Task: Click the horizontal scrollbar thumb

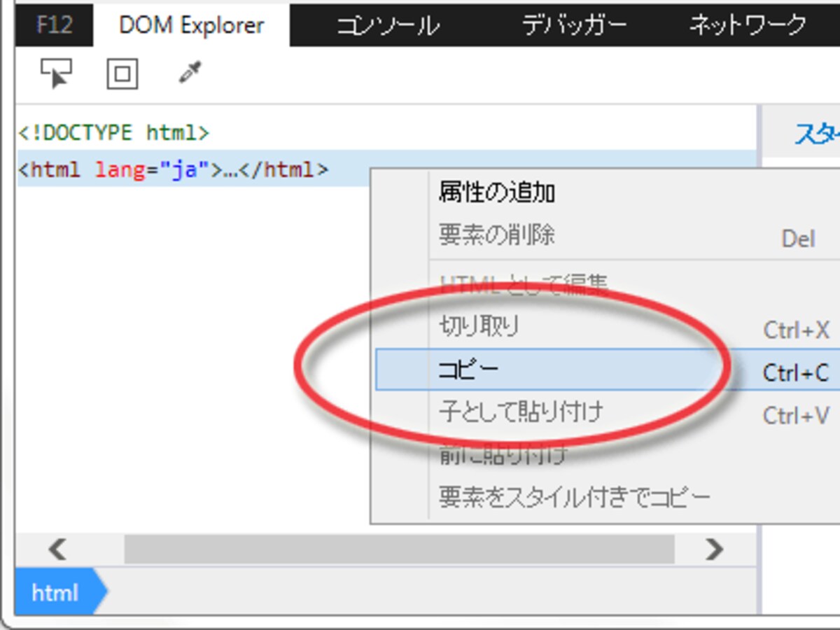Action: (x=399, y=549)
